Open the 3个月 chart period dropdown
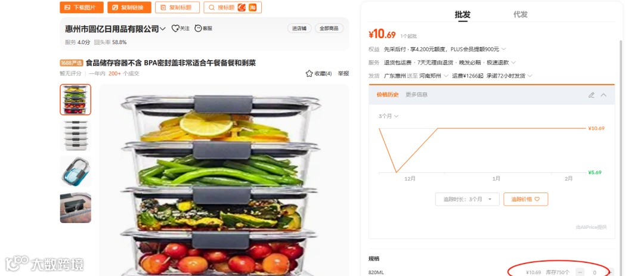Image resolution: width=644 pixels, height=276 pixels. [x=389, y=116]
